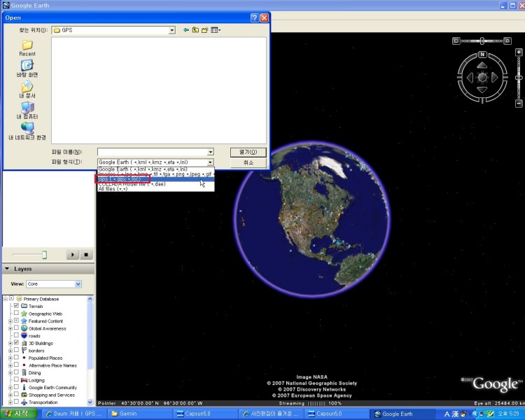Image resolution: width=525 pixels, height=420 pixels.
Task: Pan down with navigation ring arrow
Action: click(482, 90)
